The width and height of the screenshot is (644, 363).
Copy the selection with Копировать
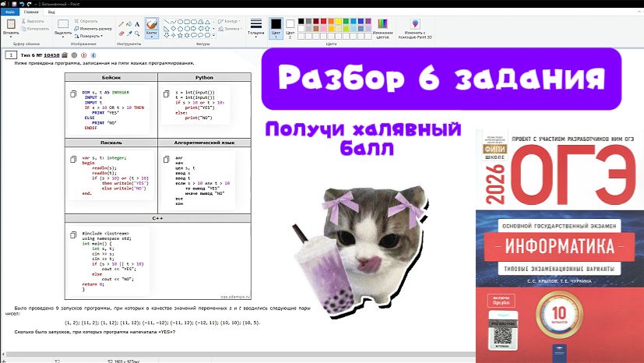tap(35, 29)
